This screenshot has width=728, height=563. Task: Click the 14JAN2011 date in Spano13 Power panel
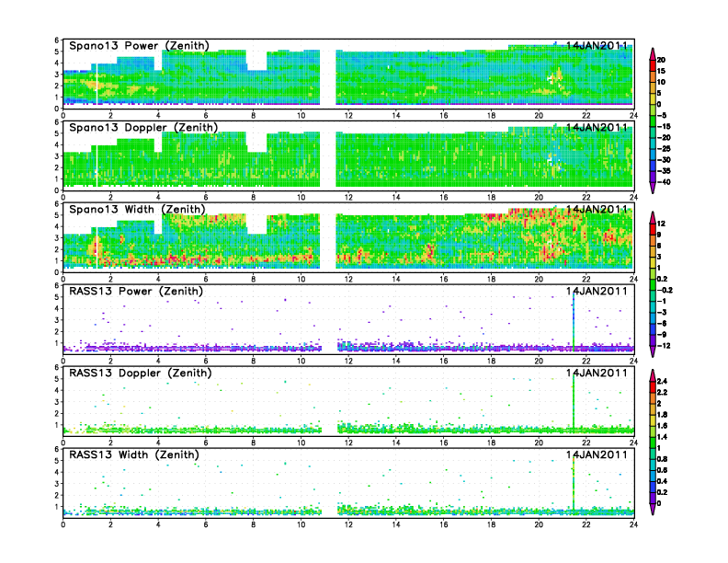[597, 45]
